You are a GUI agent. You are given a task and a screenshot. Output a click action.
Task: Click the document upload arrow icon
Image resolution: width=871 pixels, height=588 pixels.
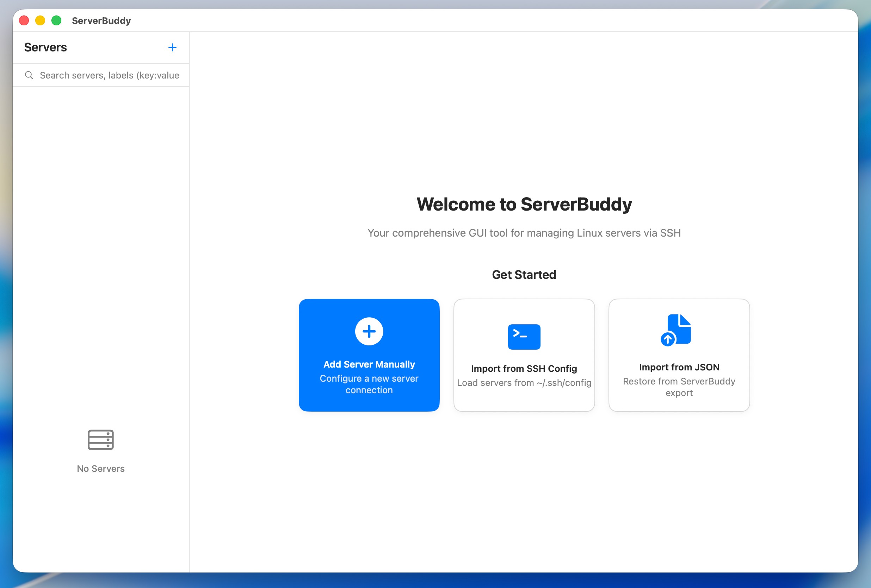point(676,330)
